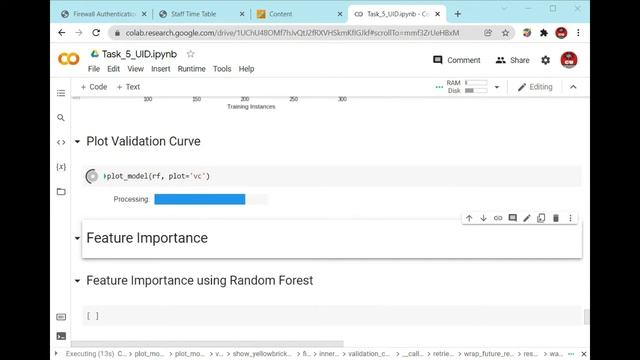Open the code snippets icon

(x=61, y=142)
